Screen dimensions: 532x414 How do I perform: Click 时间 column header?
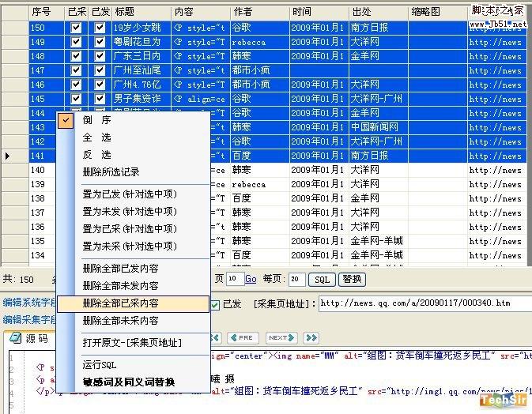[x=319, y=12]
